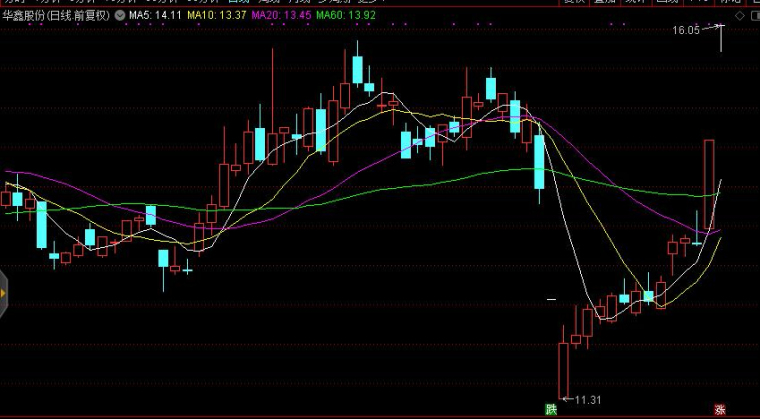
Task: Click the green 跌 marker icon
Action: 550,408
